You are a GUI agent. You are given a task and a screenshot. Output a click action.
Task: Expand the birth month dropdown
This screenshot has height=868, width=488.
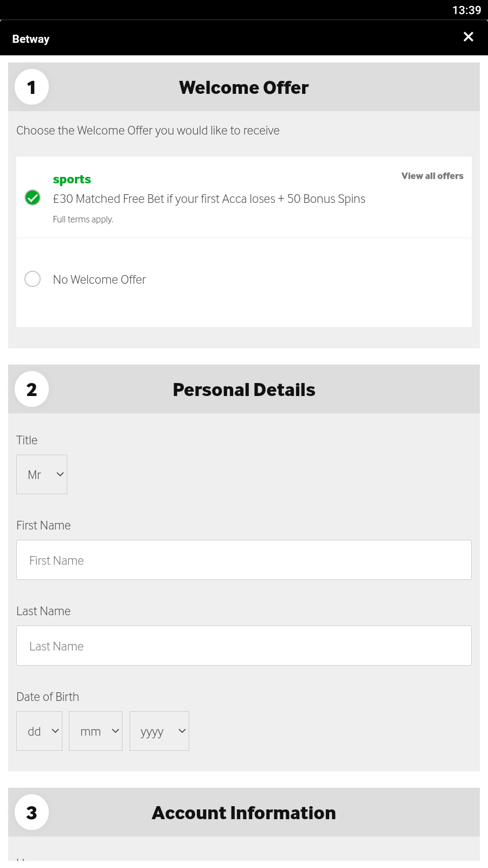point(95,731)
